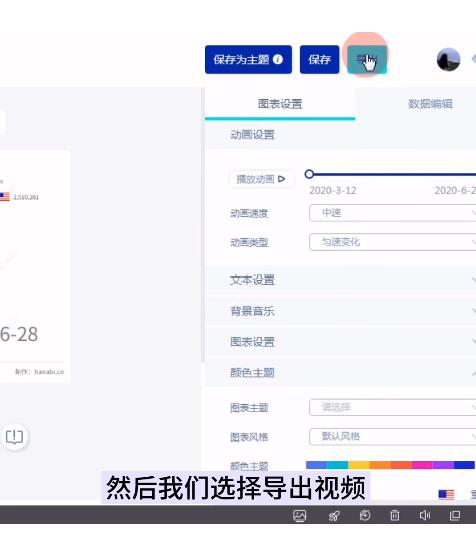Click the trash bin icon

coord(395,515)
